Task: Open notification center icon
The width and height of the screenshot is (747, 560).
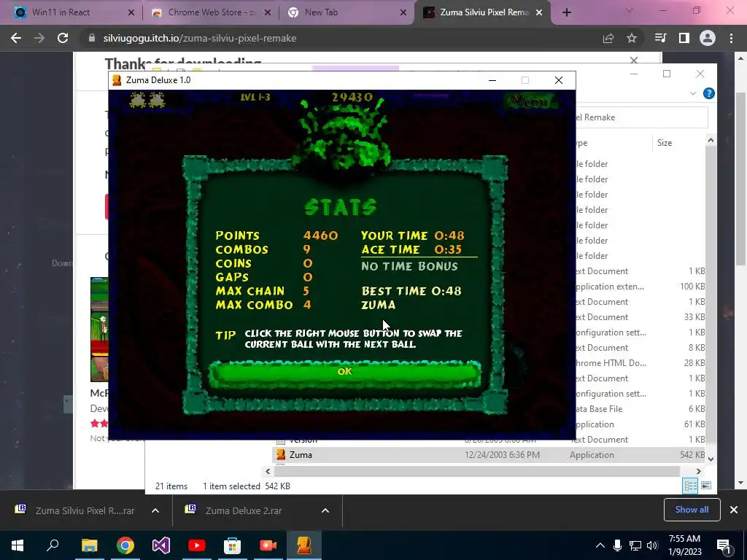Action: pyautogui.click(x=724, y=545)
